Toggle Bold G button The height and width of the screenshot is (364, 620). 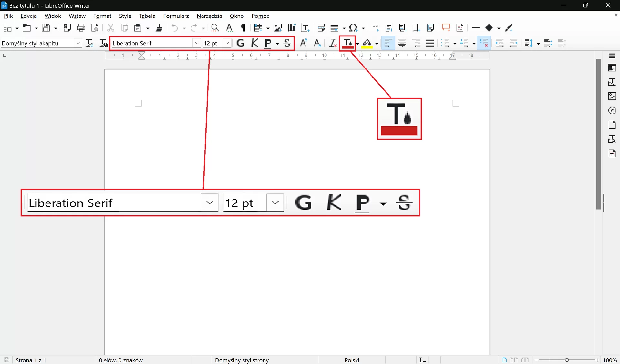coord(240,43)
